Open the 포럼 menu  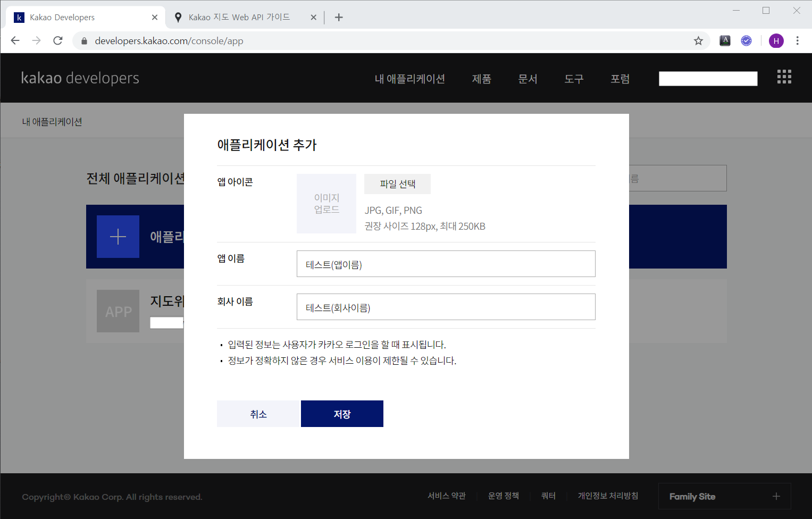pos(620,79)
